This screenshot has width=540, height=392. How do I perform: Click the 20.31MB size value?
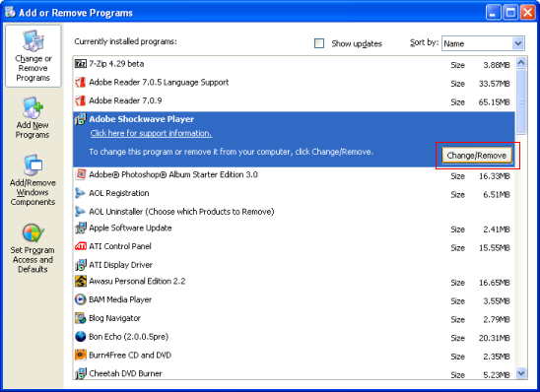[495, 338]
